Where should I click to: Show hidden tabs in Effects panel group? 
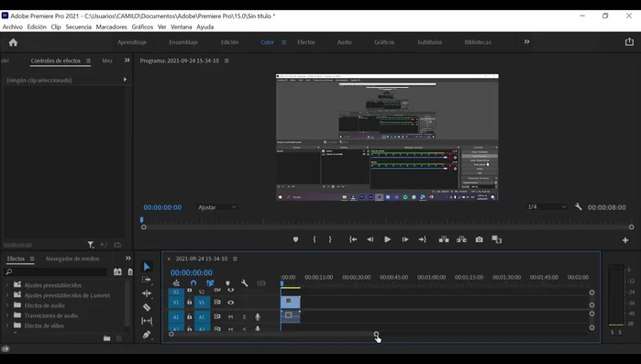tap(128, 259)
